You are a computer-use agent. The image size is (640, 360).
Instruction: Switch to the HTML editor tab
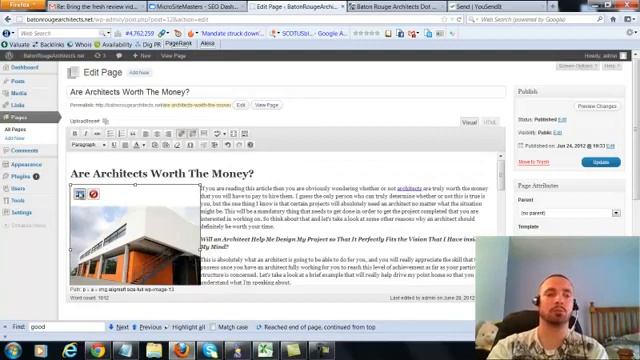point(489,122)
